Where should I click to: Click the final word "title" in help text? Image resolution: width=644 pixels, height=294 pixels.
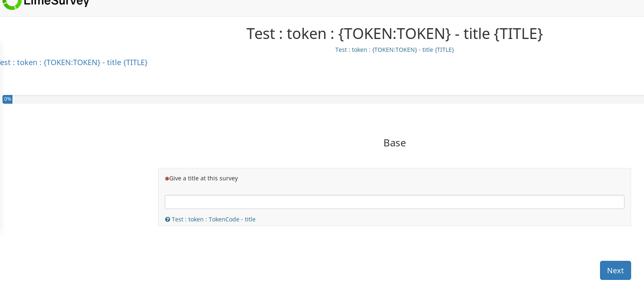(x=250, y=219)
